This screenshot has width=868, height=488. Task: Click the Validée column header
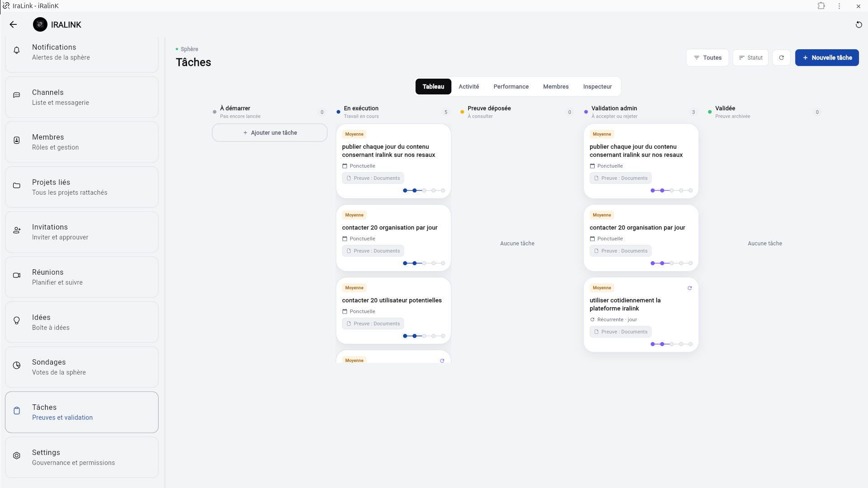765,112
